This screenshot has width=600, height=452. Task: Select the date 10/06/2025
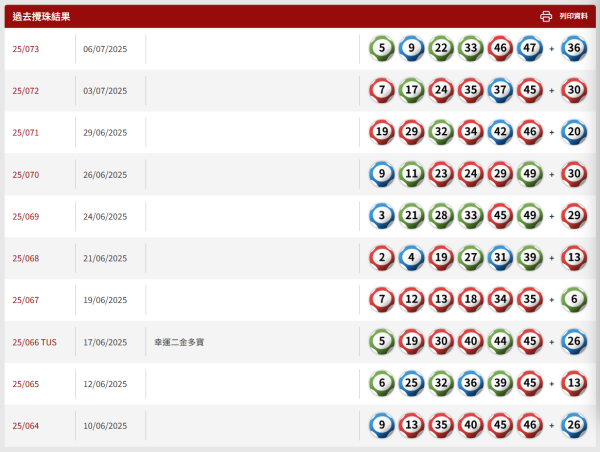(x=105, y=426)
